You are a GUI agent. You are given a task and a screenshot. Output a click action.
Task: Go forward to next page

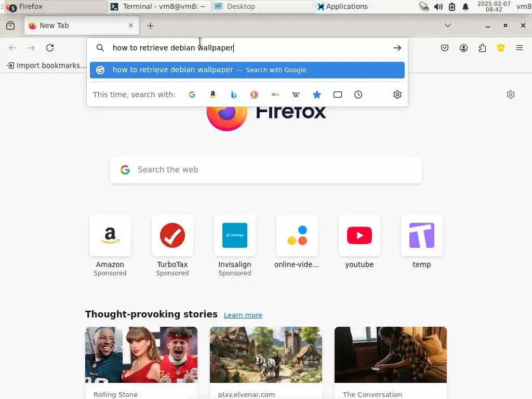point(31,48)
